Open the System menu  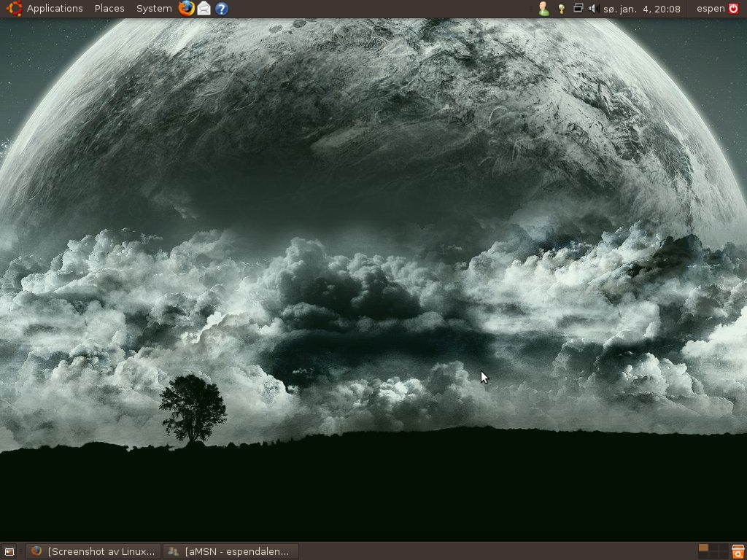pos(154,9)
